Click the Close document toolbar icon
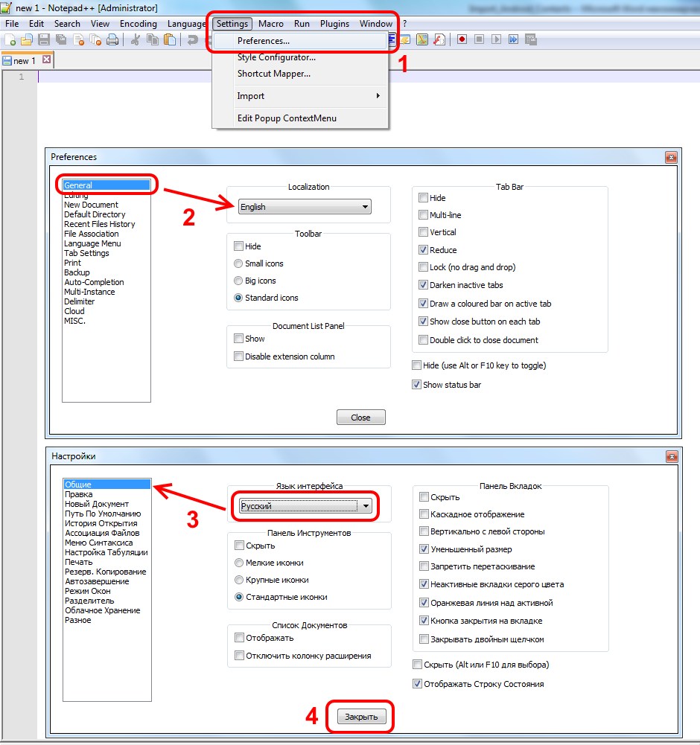The image size is (700, 745). (x=78, y=40)
